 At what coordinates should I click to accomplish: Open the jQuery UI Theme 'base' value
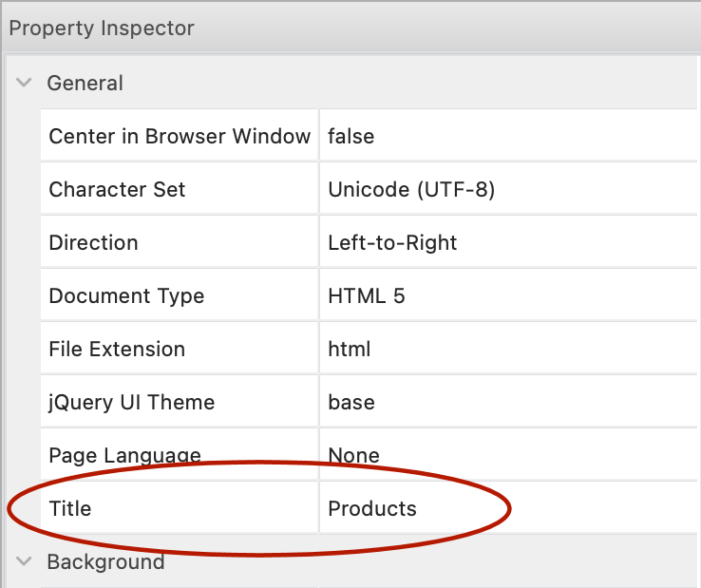pos(351,403)
